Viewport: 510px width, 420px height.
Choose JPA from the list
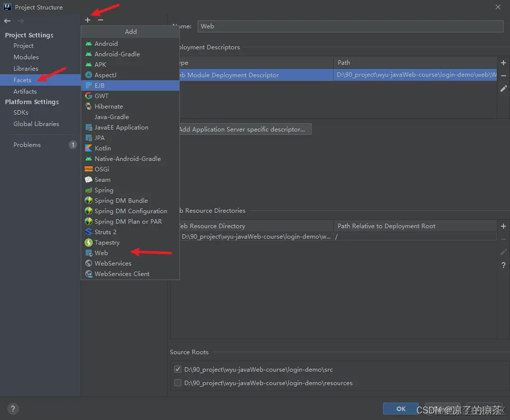(130, 138)
